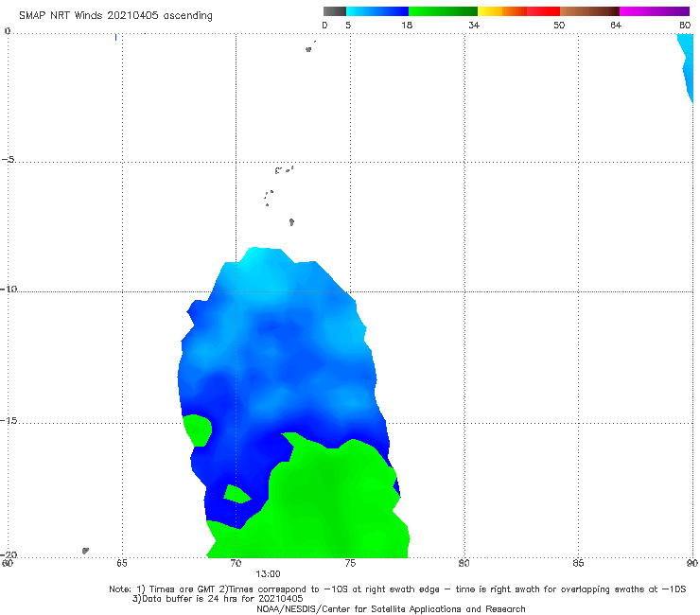Pick the red colorbar segment before 50
Screen dimensions: 700x615
pyautogui.click(x=543, y=11)
